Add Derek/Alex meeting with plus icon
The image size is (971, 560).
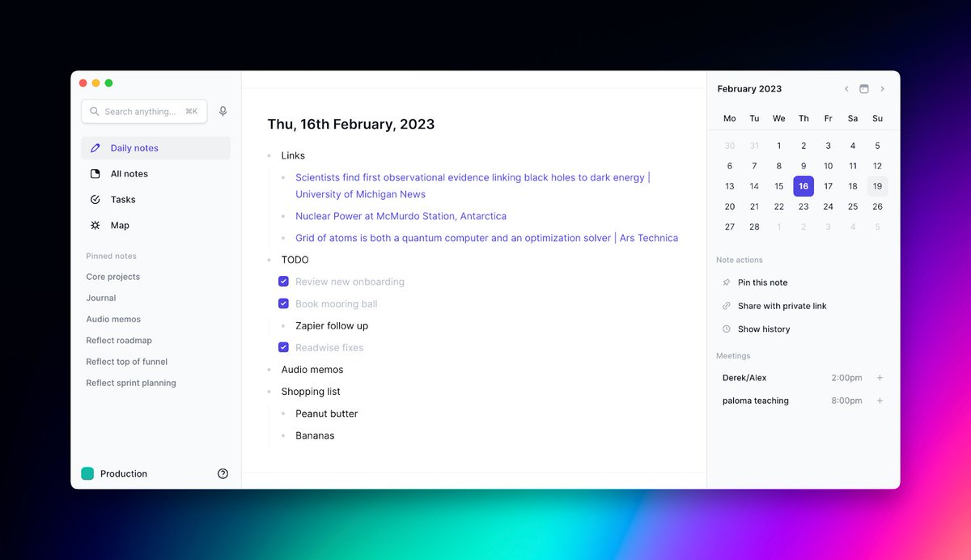(880, 378)
